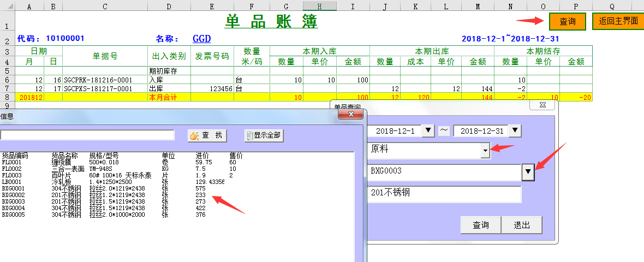644x262 pixels.
Task: Open the end date 2018-12-31 dropdown arrow
Action: pyautogui.click(x=515, y=131)
